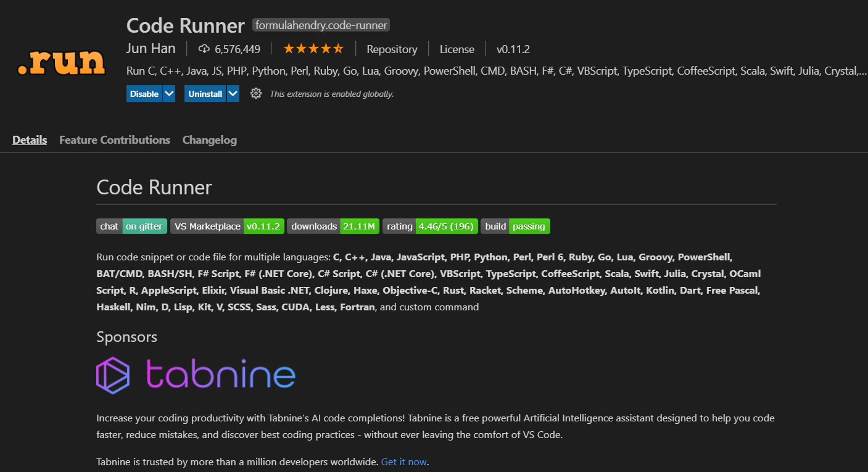Click the 'downloads 21.11M' badge
Screen dimensions: 868x472
click(x=333, y=226)
